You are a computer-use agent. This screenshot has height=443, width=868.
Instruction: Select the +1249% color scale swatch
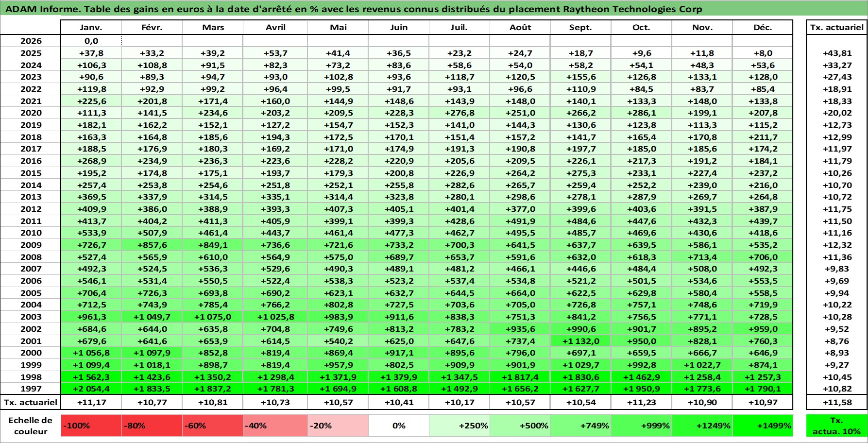coord(702,426)
